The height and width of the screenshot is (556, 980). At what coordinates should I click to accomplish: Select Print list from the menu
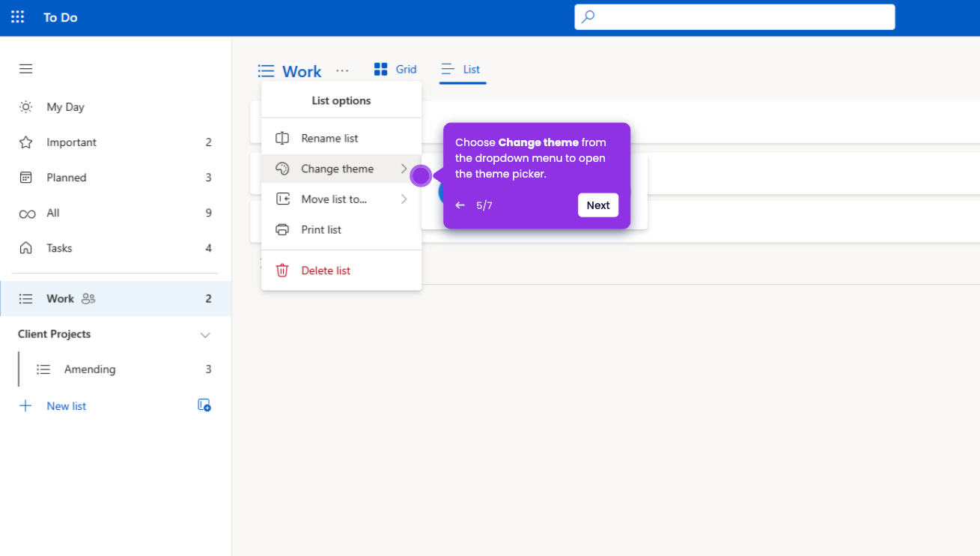point(341,230)
